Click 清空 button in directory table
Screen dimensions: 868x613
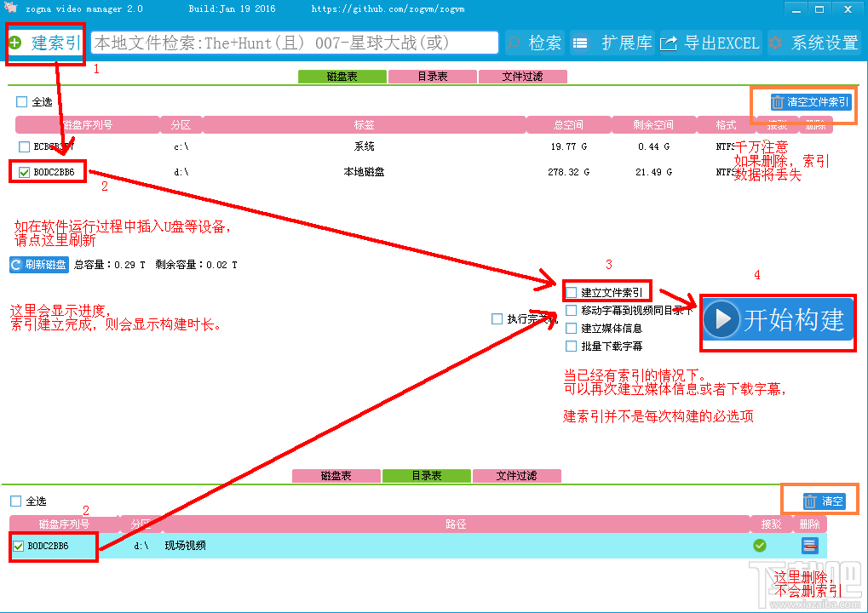pyautogui.click(x=825, y=501)
